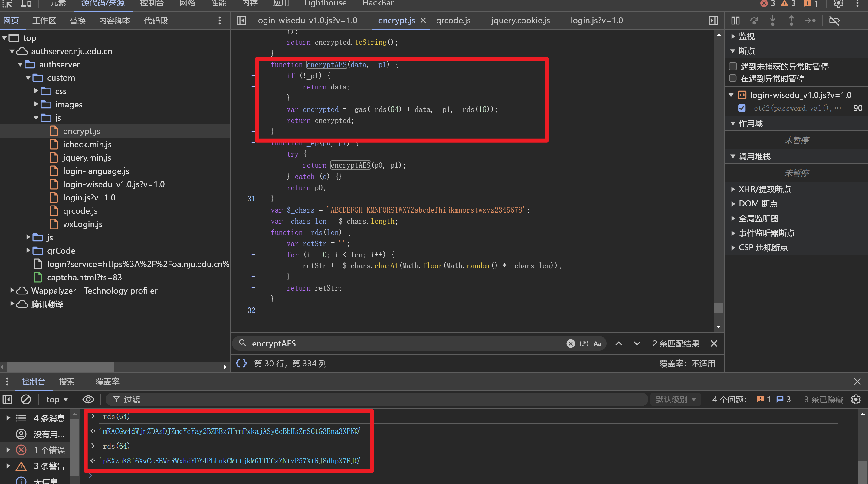Expand the DOM 断点 section
The height and width of the screenshot is (484, 868).
pos(733,203)
